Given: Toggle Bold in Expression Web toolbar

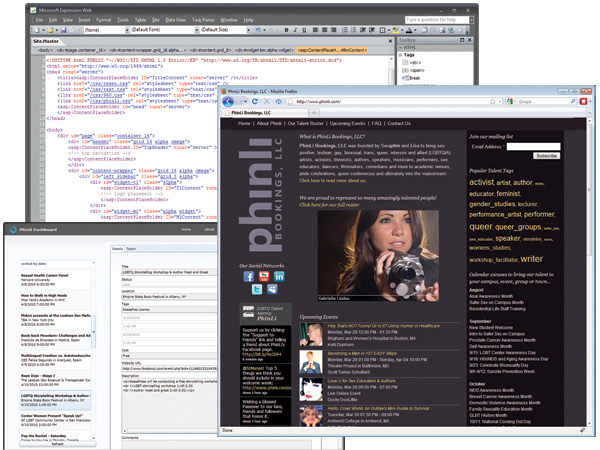Looking at the screenshot, I should pyautogui.click(x=286, y=30).
